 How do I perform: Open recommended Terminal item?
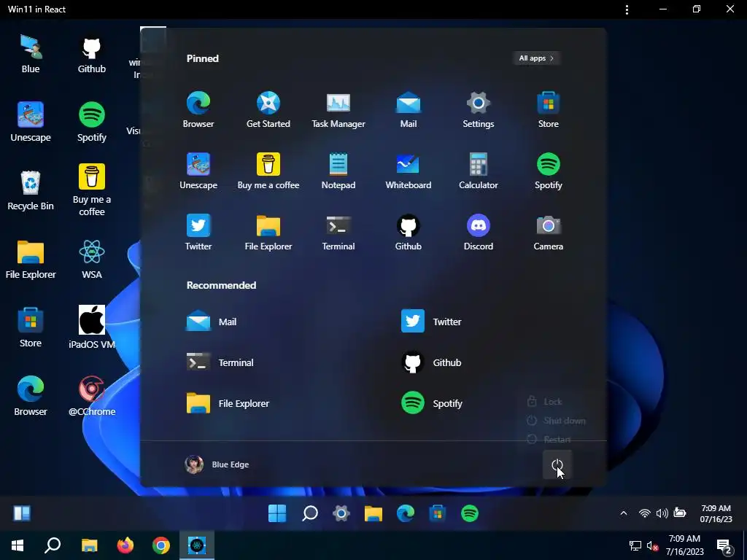(x=220, y=362)
